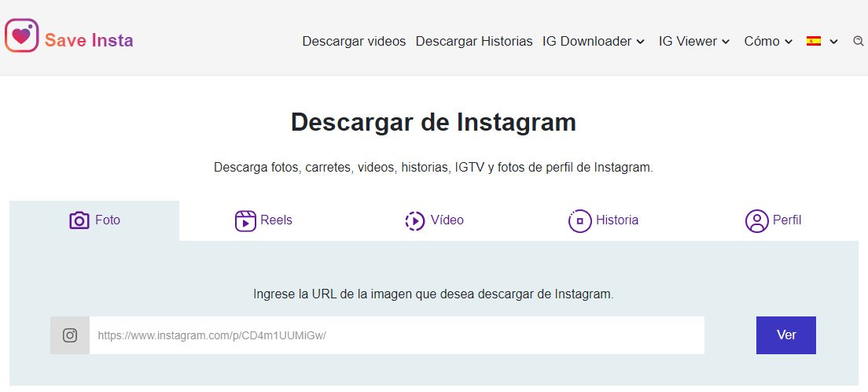Click the Save Insta brand name

point(89,40)
